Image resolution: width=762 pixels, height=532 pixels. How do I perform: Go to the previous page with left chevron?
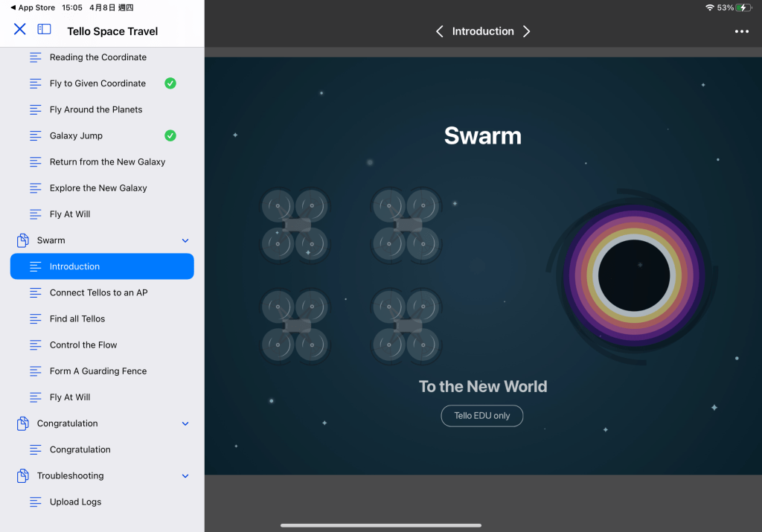tap(439, 31)
